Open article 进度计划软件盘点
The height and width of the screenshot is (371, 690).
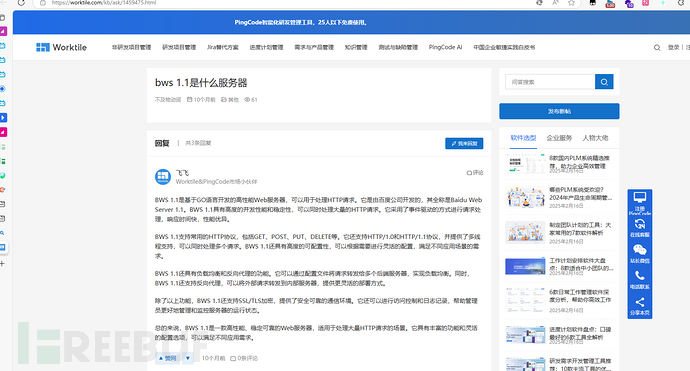(580, 333)
